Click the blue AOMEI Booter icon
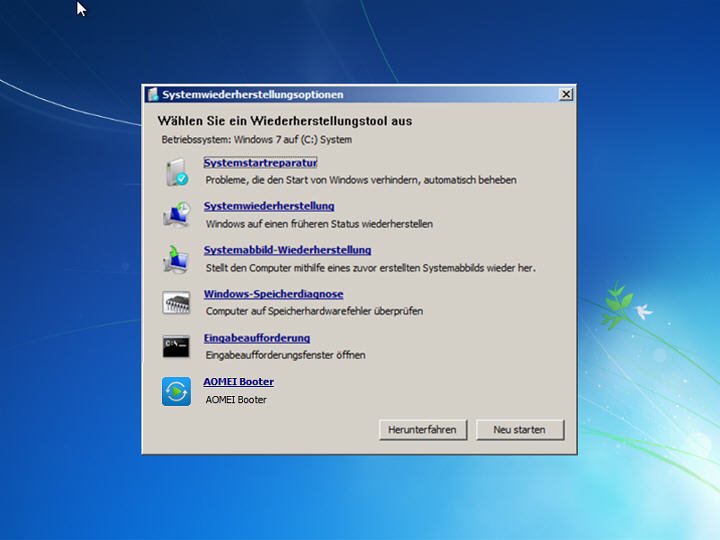The width and height of the screenshot is (720, 540). (x=176, y=392)
